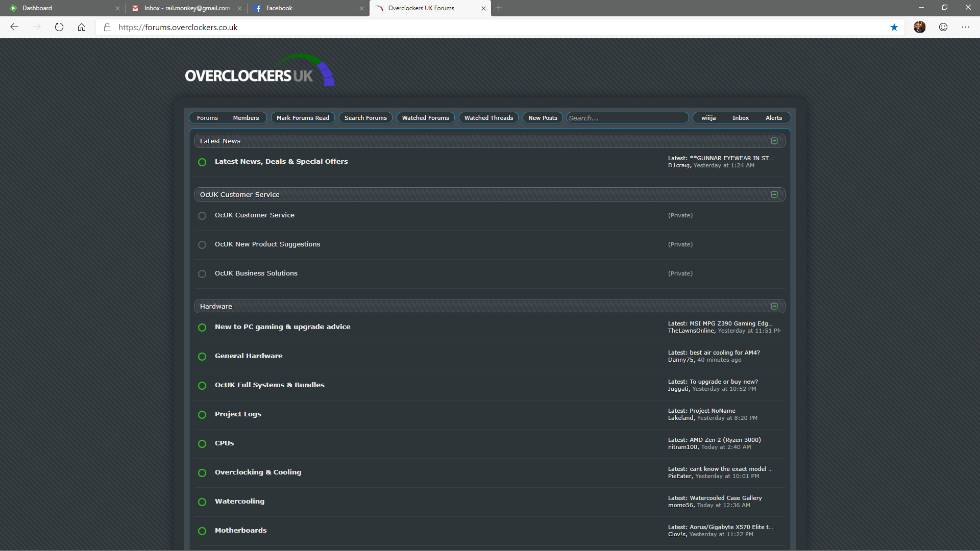Switch to the Gmail Inbox tab
Image resolution: width=980 pixels, height=551 pixels.
187,8
